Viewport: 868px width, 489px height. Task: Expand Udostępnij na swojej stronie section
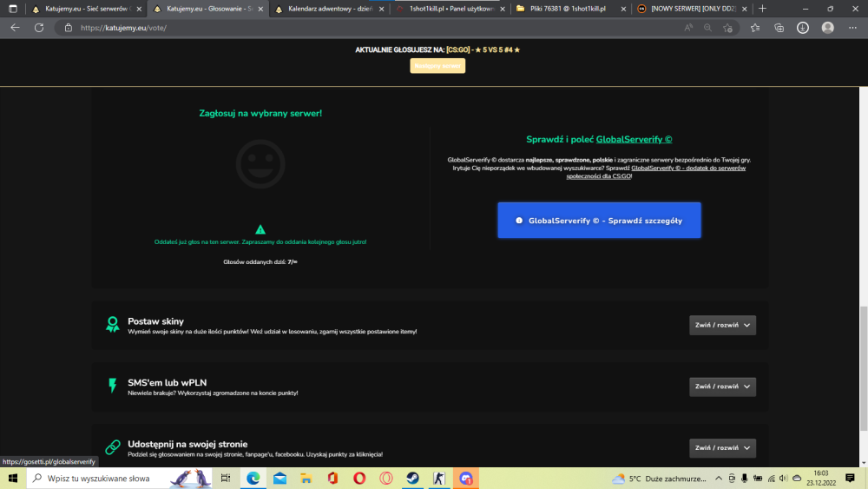(722, 448)
